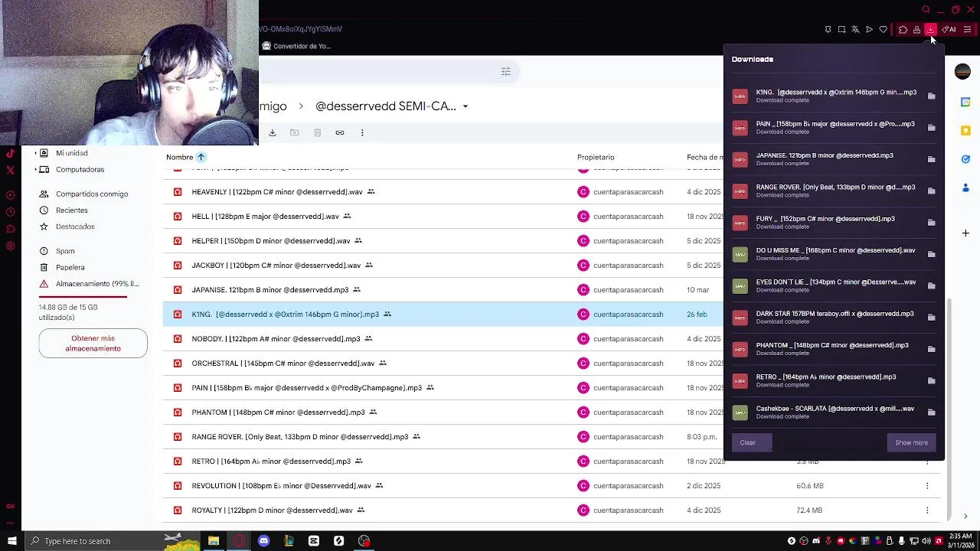Click the translate page icon in toolbar
The height and width of the screenshot is (551, 980).
(855, 30)
